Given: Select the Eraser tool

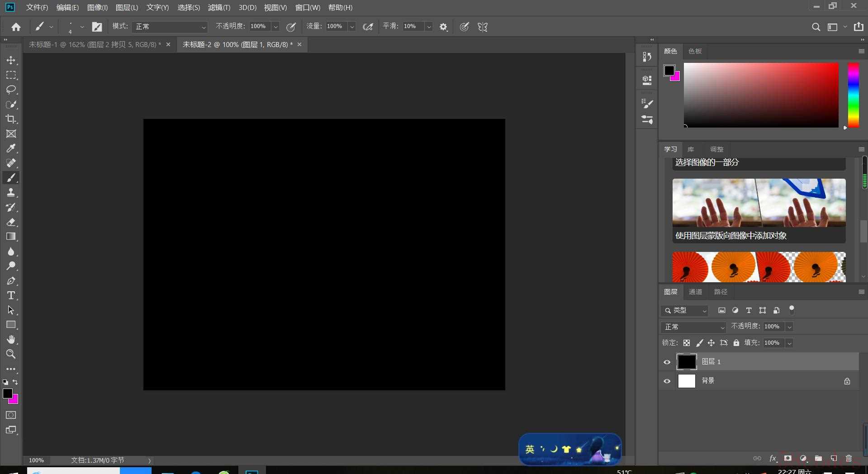Looking at the screenshot, I should (11, 222).
